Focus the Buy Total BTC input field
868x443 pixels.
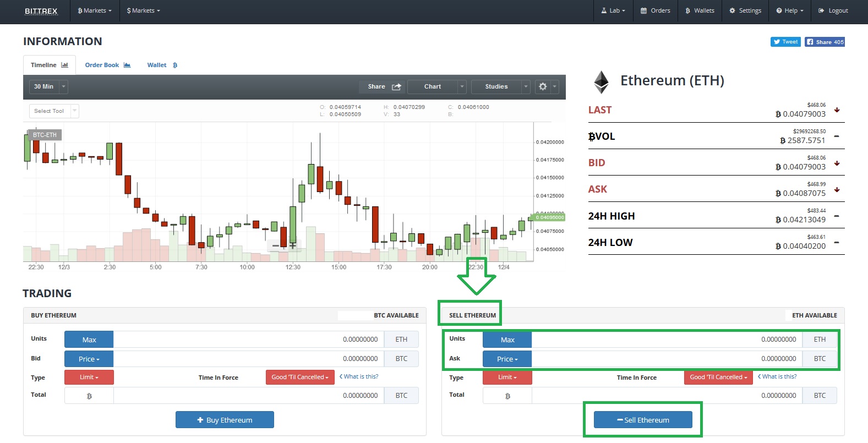click(249, 396)
